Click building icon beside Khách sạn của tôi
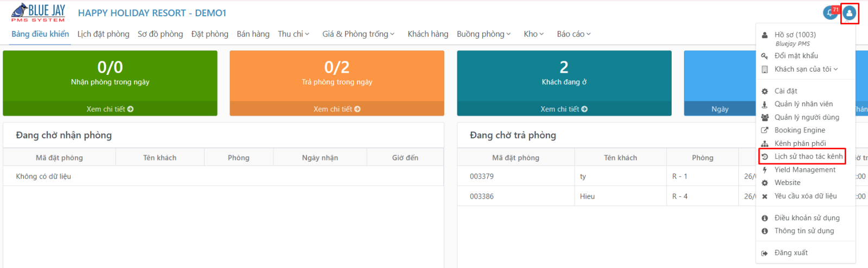868x268 pixels. [764, 69]
